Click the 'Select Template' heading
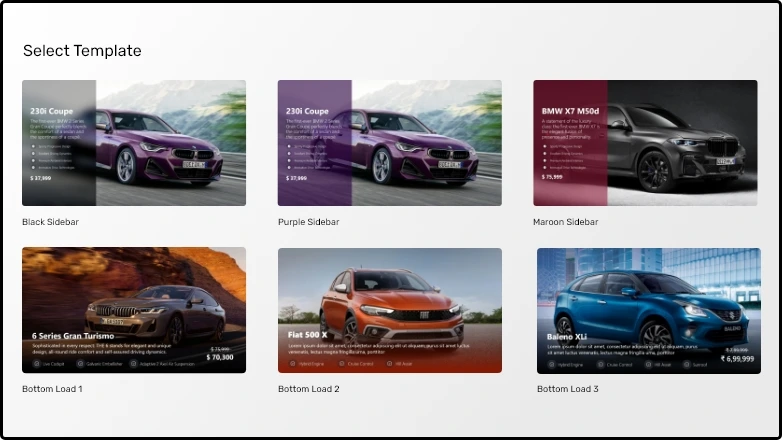Viewport: 782px width, 440px height. click(x=82, y=51)
